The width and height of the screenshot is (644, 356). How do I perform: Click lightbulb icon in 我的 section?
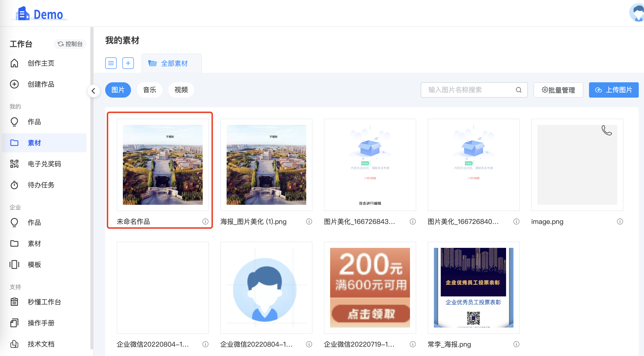14,122
